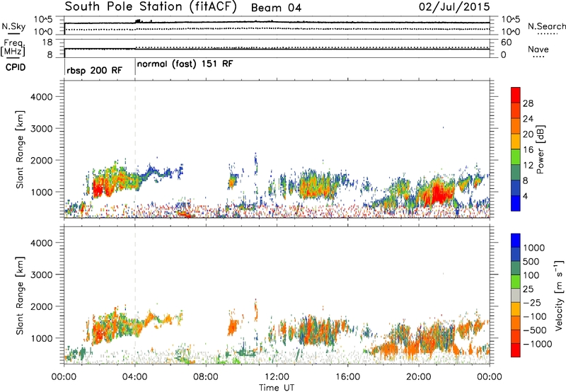Viewport: 566px width, 392px height.
Task: Click the top blue Velocity segment above 1000
Action: coord(516,241)
